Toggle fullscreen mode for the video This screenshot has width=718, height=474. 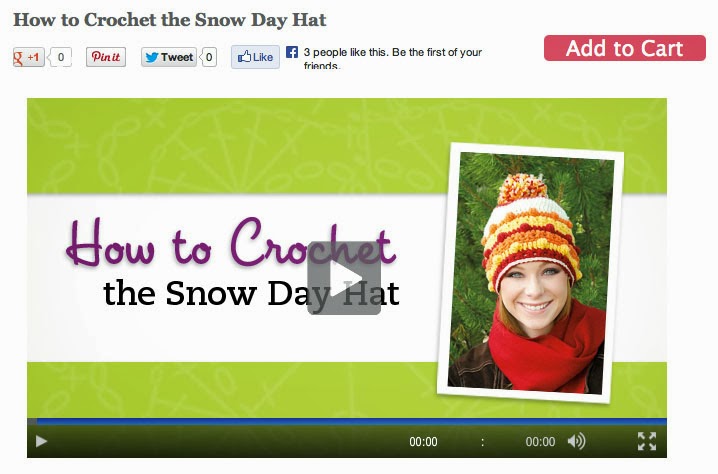647,441
